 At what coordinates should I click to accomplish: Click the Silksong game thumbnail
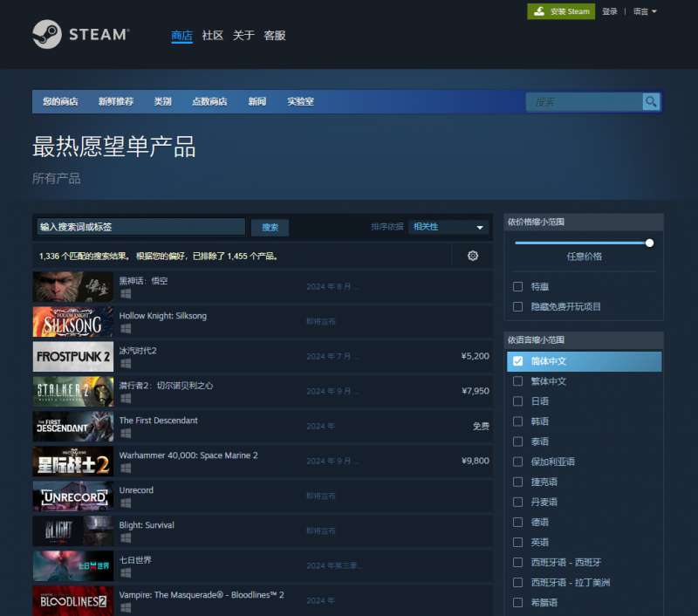pyautogui.click(x=73, y=322)
